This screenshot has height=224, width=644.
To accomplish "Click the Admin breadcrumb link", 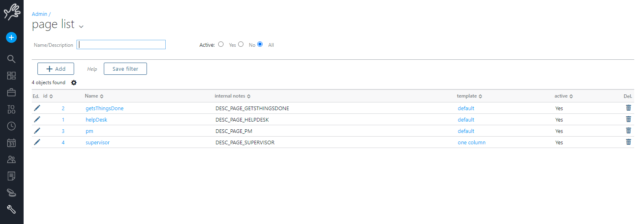I will pos(39,14).
